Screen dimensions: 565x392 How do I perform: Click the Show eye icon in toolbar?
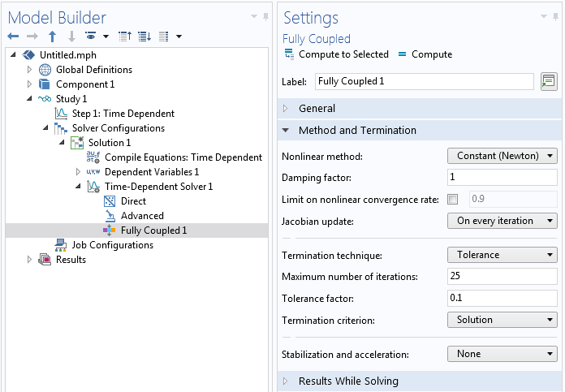click(92, 37)
